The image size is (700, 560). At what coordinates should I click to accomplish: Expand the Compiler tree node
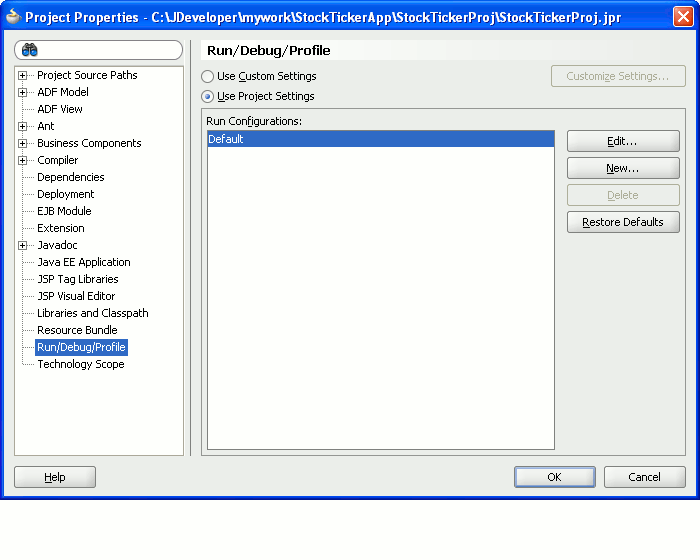[x=23, y=161]
